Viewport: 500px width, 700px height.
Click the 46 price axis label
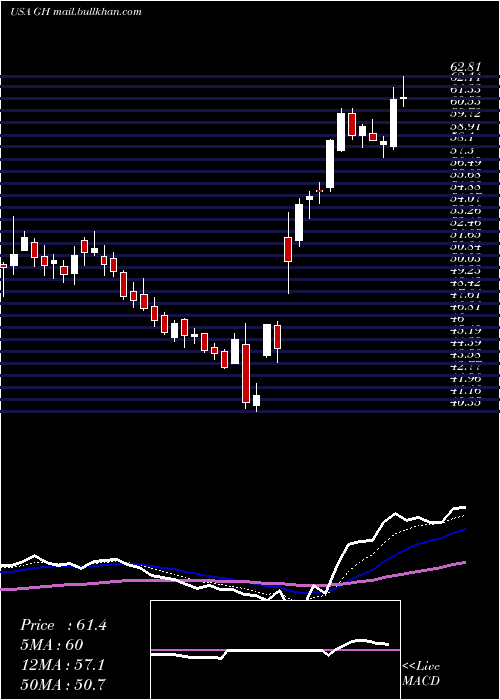(x=458, y=319)
